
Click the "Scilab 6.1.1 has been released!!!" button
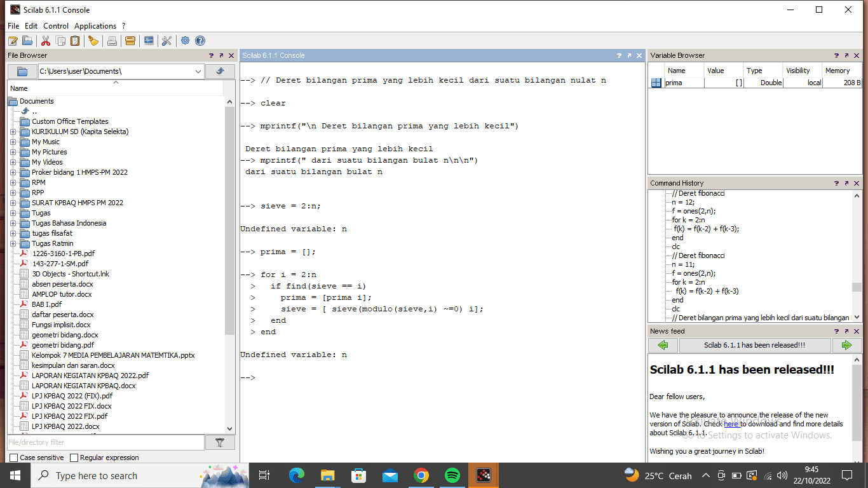tap(755, 345)
